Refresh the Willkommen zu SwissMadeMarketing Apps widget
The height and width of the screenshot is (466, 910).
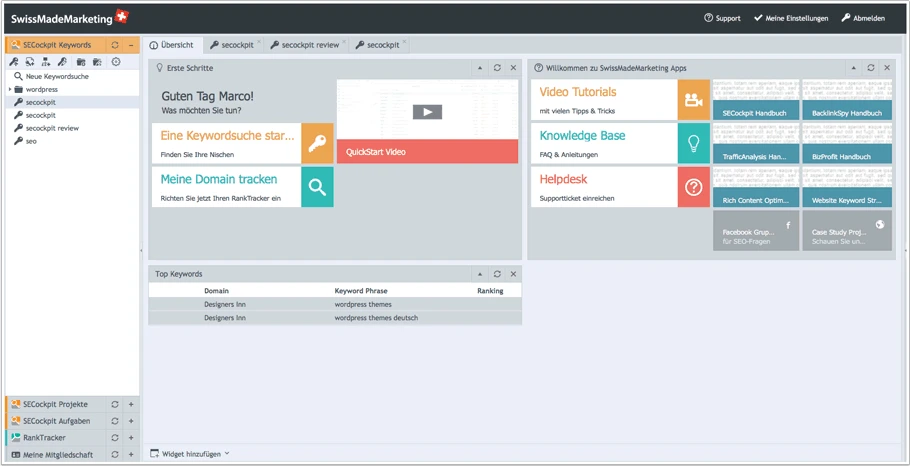coord(871,68)
